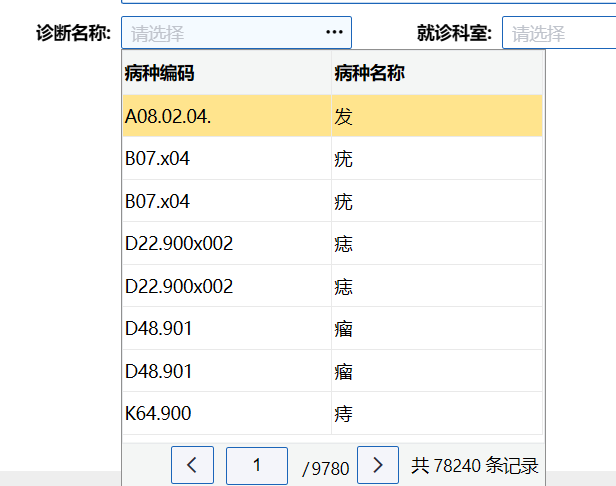Click the ellipsis icon in 诊断名称 field
Viewport: 616px width, 486px height.
334,33
